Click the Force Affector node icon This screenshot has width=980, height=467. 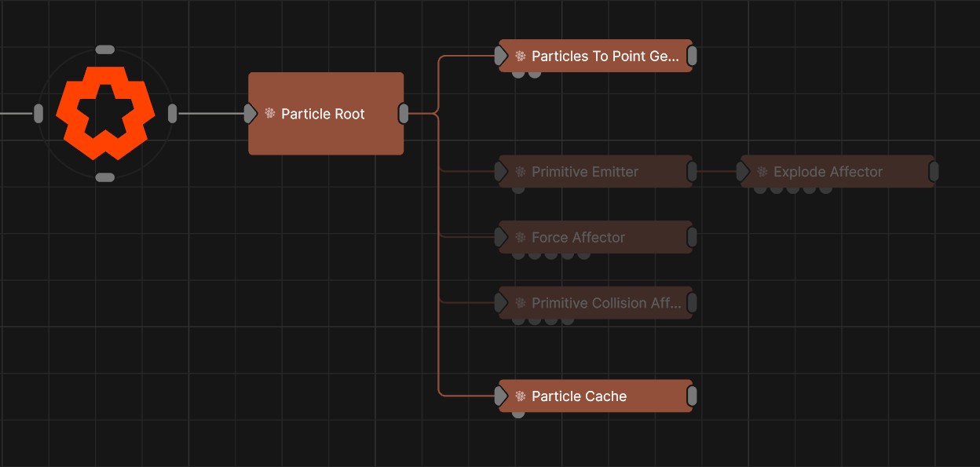tap(520, 237)
